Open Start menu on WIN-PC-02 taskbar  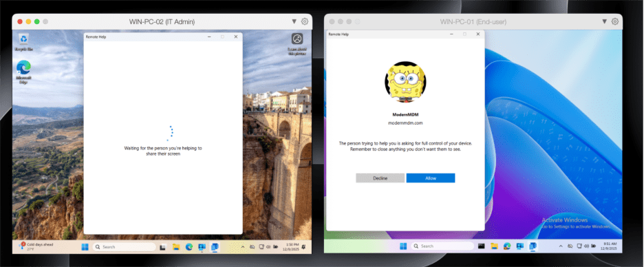pyautogui.click(x=85, y=247)
